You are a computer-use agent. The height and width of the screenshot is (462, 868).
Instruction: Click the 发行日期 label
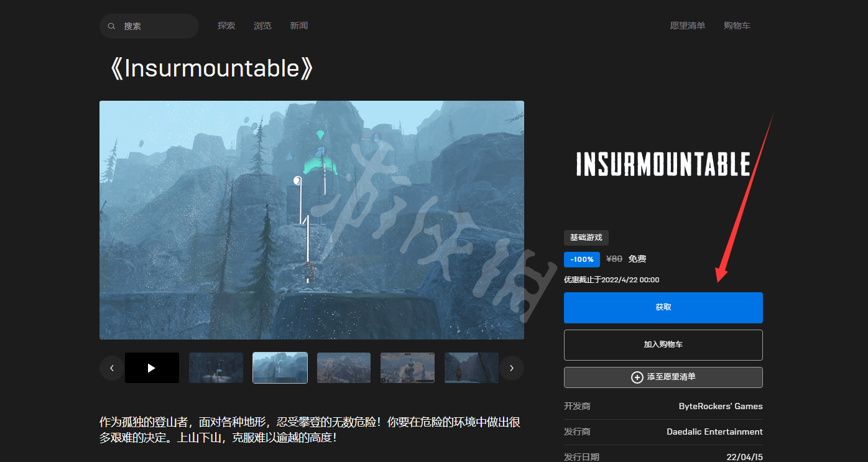[581, 457]
